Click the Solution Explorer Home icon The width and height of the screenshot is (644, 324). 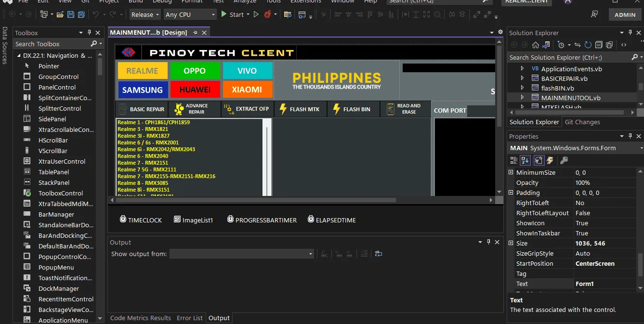535,45
